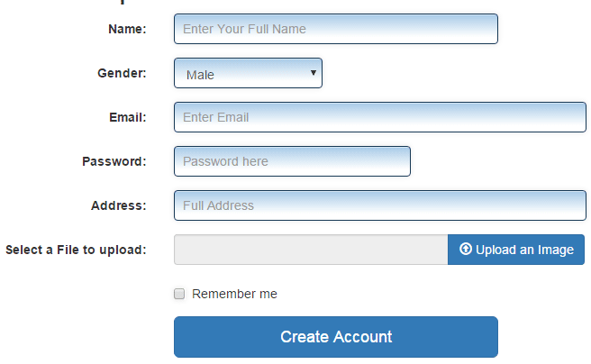Click the upload arrow icon in the blue button
591x364 pixels.
tap(466, 249)
